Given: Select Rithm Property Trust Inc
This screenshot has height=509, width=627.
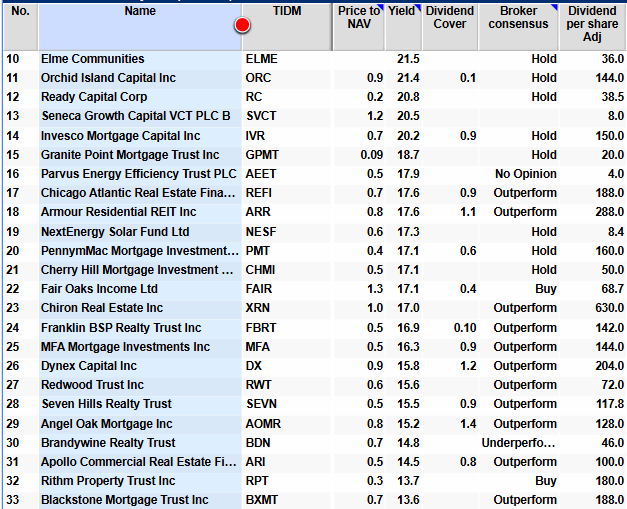Looking at the screenshot, I should point(108,481).
